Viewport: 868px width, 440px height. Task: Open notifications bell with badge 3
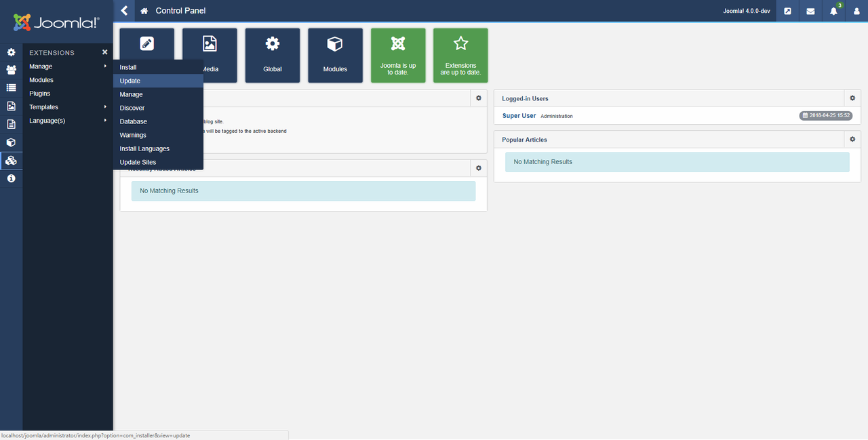point(834,11)
